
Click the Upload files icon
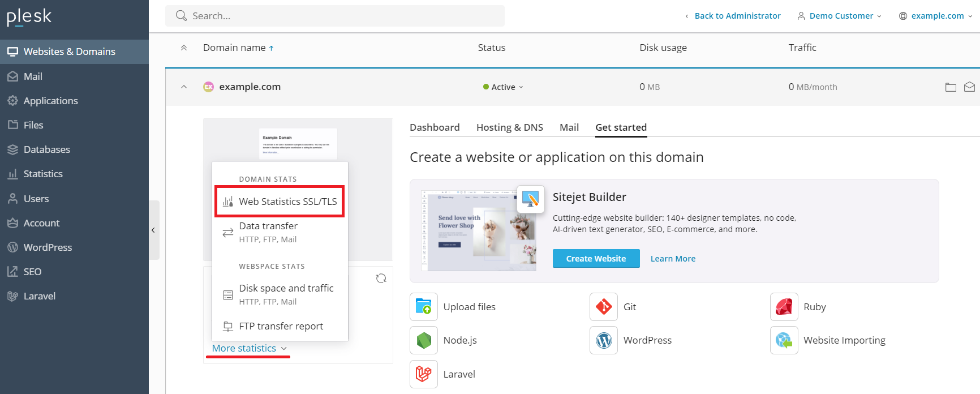click(x=424, y=307)
